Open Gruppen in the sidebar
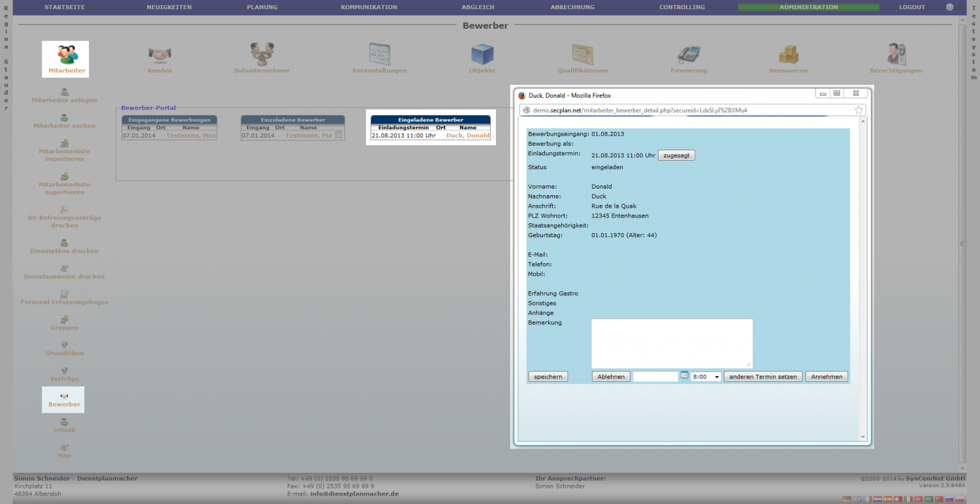980x504 pixels. 64,328
